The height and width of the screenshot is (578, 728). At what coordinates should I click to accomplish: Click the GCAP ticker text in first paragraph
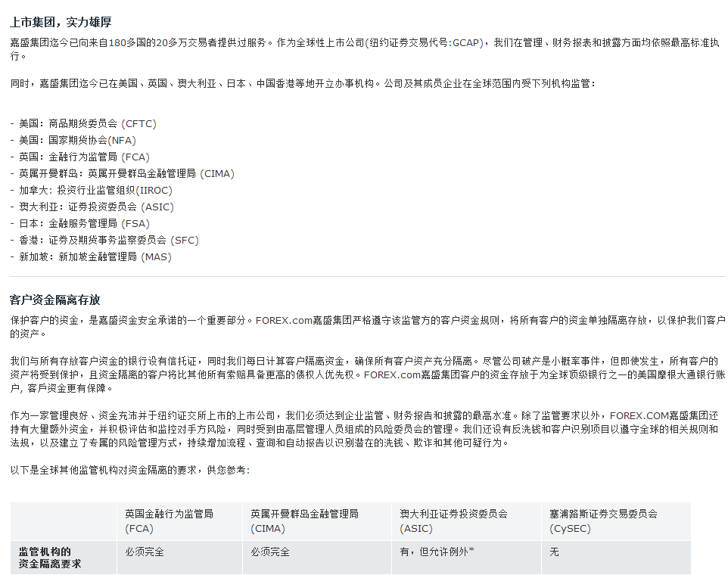click(x=466, y=42)
